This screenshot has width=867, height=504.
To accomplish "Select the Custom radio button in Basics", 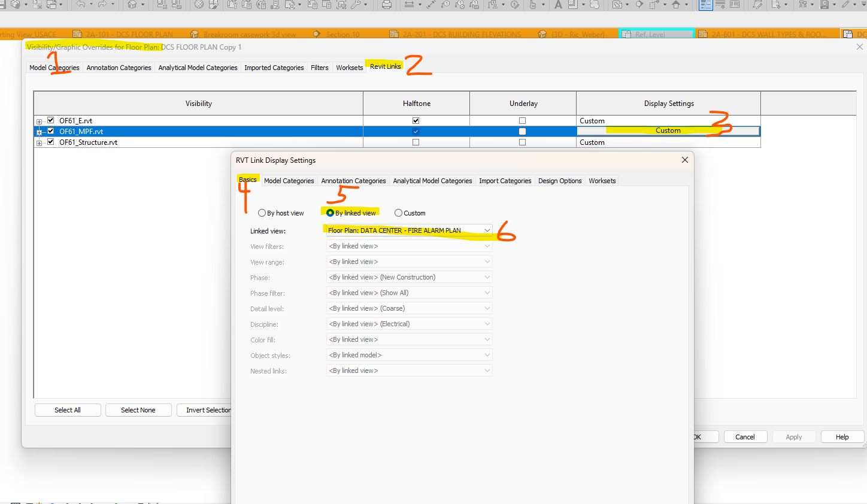I will click(398, 213).
